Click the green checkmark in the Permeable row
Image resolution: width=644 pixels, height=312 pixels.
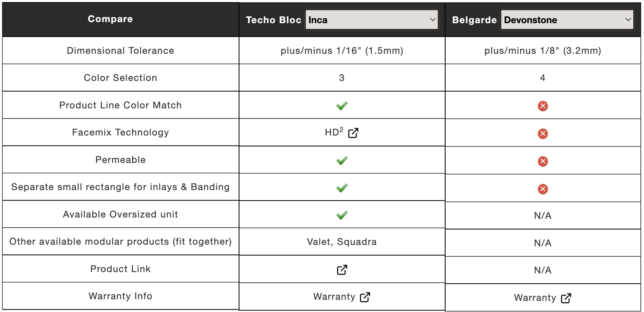tap(342, 160)
